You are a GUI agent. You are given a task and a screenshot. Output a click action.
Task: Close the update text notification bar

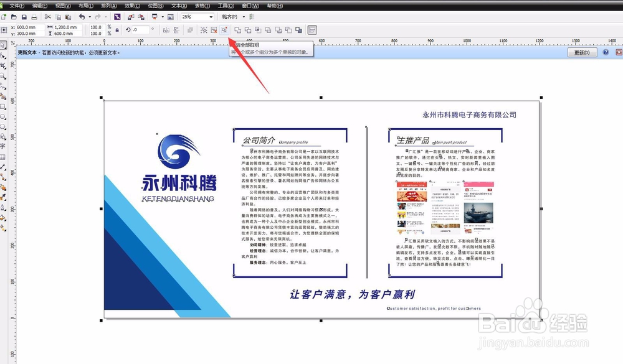(619, 52)
